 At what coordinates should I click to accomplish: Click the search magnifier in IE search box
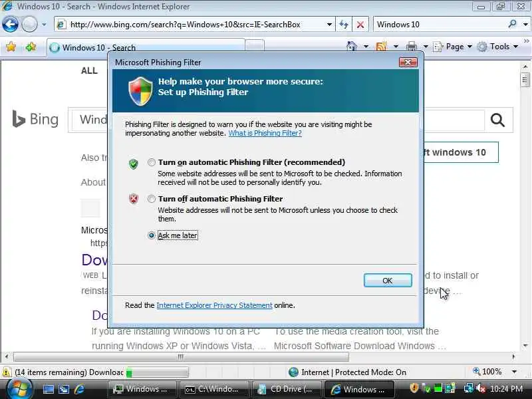click(512, 24)
